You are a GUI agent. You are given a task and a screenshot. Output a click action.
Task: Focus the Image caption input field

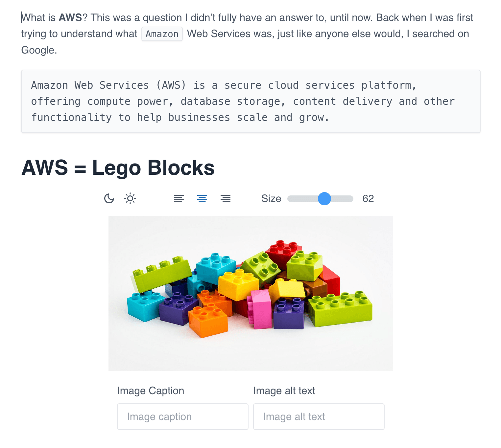(182, 416)
